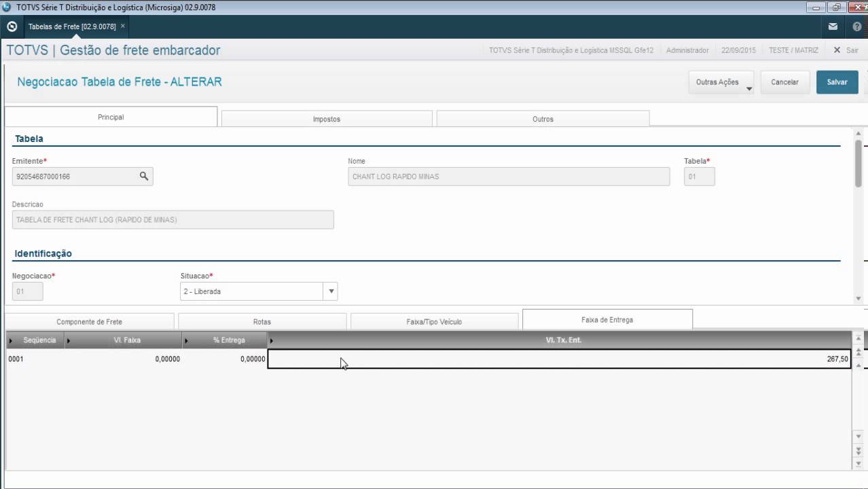
Task: Click the date 22/09/2015 in header
Action: click(x=738, y=50)
